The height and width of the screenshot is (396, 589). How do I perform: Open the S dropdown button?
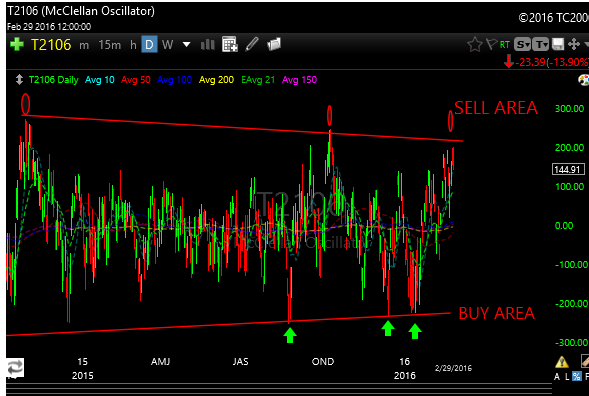tap(522, 44)
